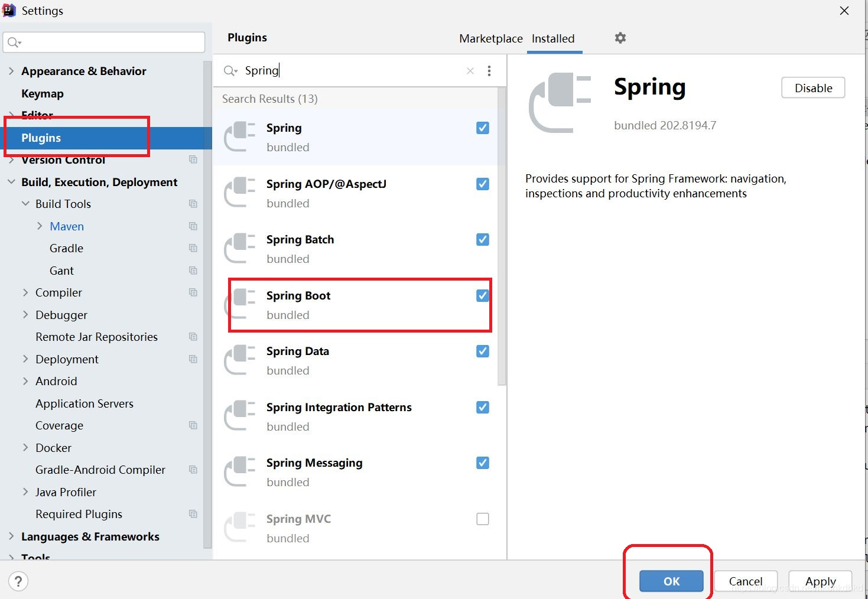Collapse the Build Tools node
Screen dimensions: 868x599
25,204
